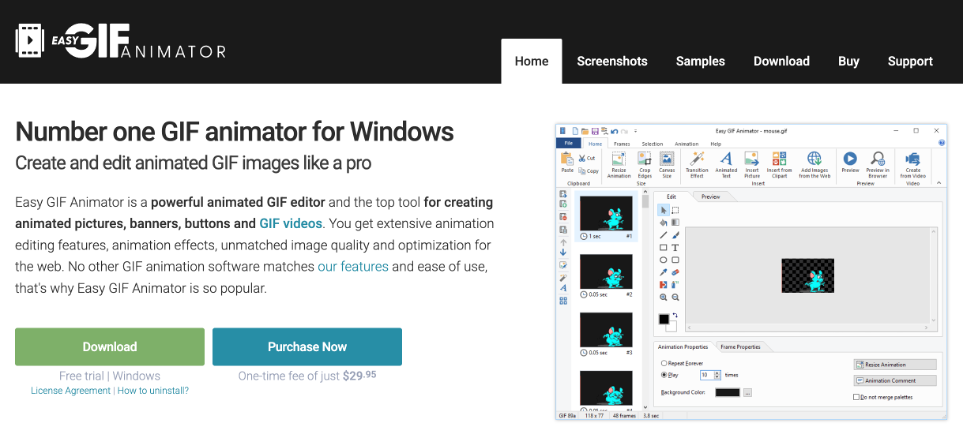Viewport: 964px width, 438px height.
Task: Open the Buy page in navigation
Action: point(848,61)
